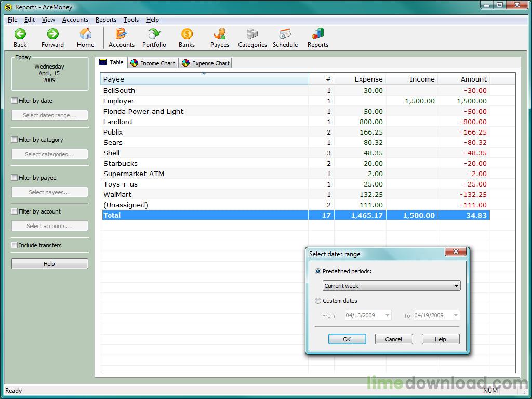Open the Tools menu
The image size is (532, 399).
(131, 20)
